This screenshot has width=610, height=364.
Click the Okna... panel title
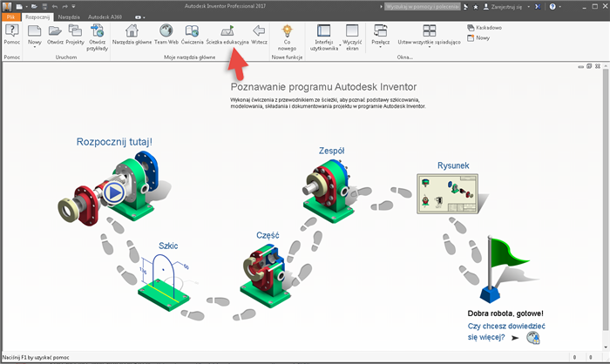pos(404,57)
